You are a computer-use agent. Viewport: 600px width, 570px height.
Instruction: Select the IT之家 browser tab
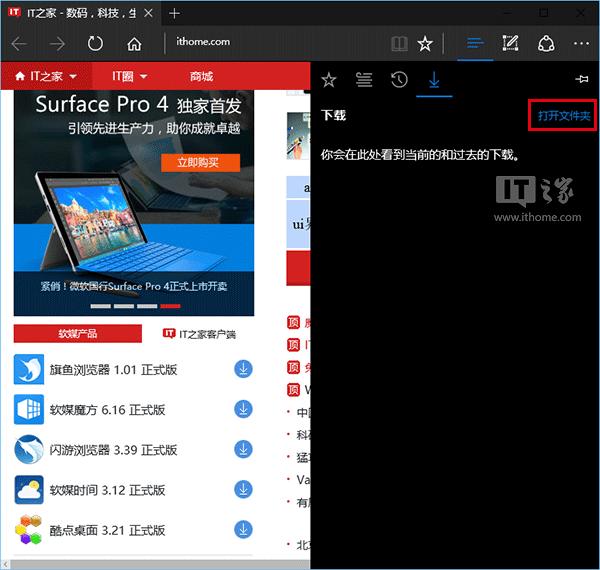[x=81, y=13]
